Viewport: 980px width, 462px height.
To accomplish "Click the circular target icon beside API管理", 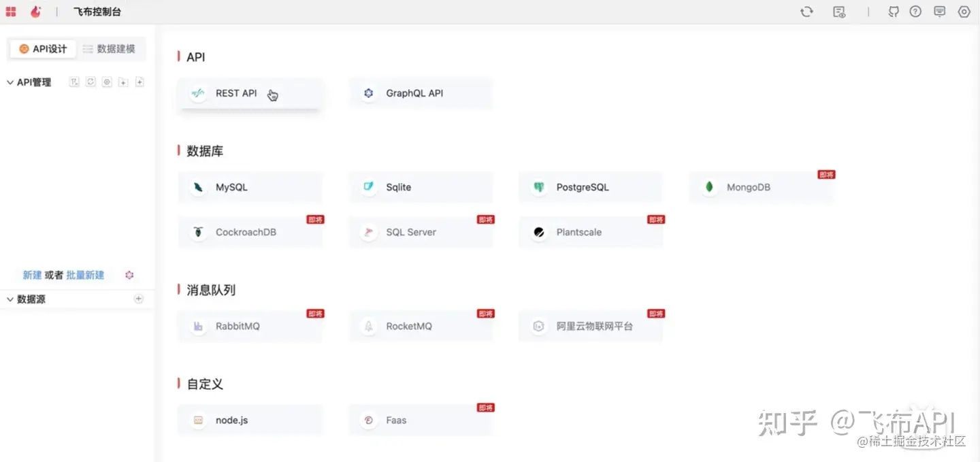I will click(107, 82).
